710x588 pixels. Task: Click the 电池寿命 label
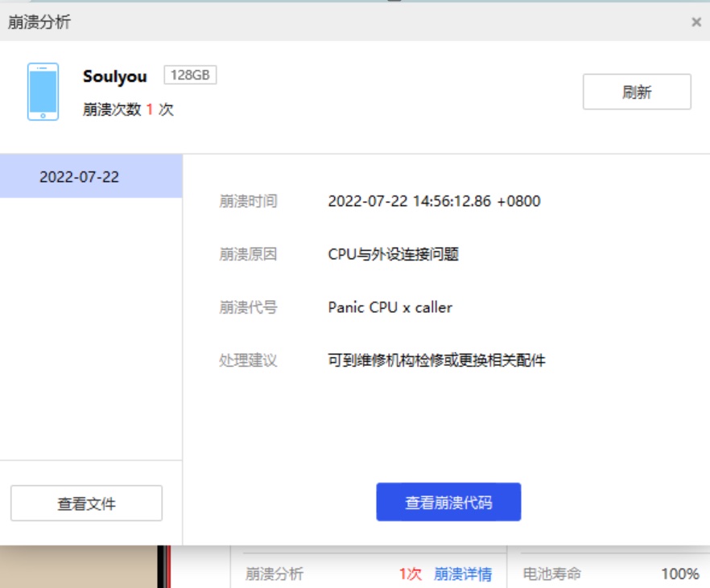[551, 574]
